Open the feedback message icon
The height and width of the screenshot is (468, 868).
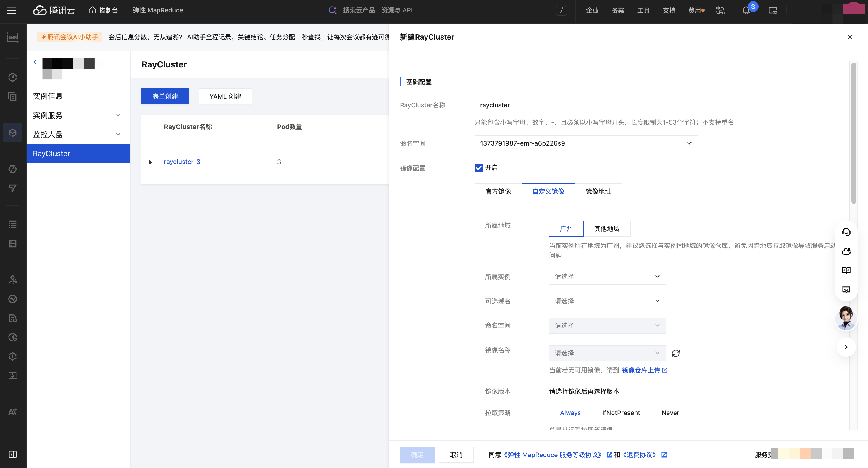coord(846,290)
